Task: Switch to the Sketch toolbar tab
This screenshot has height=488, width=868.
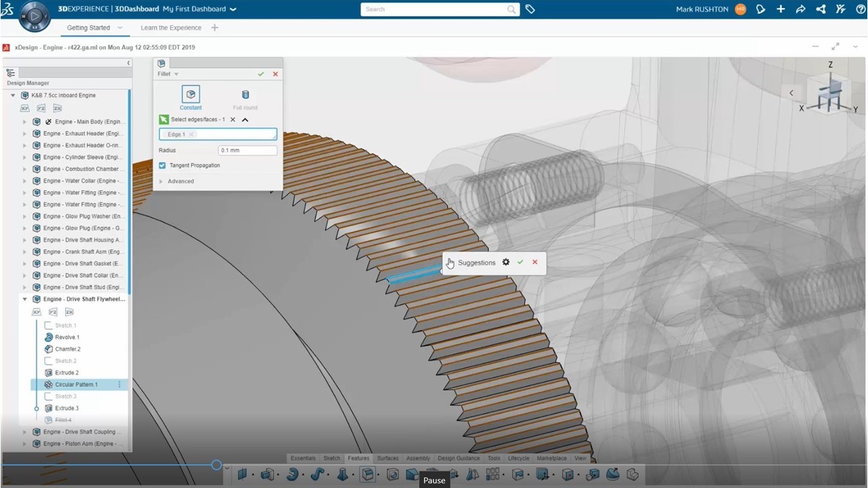Action: 332,458
